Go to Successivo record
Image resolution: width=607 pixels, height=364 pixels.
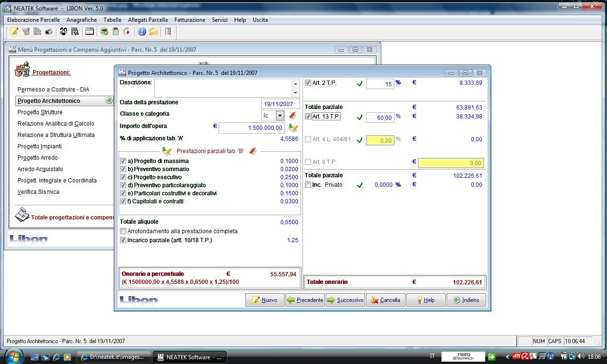pyautogui.click(x=345, y=300)
